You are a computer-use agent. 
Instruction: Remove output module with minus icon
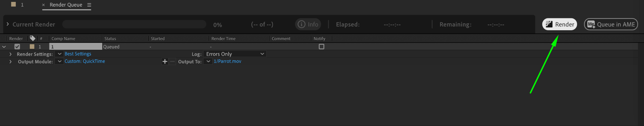click(x=172, y=61)
